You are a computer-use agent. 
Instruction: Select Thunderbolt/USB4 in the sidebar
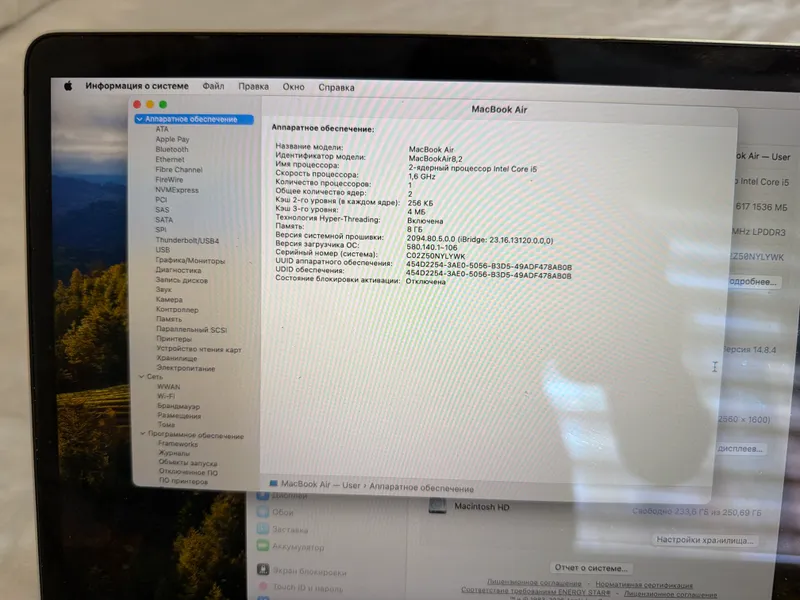(x=187, y=240)
